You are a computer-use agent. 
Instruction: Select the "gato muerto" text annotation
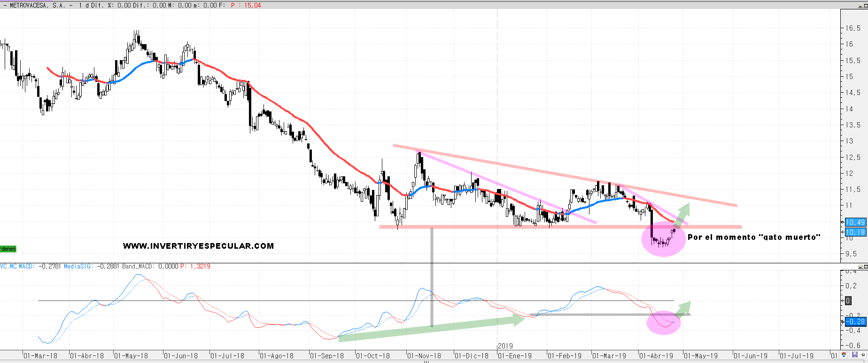(x=754, y=237)
